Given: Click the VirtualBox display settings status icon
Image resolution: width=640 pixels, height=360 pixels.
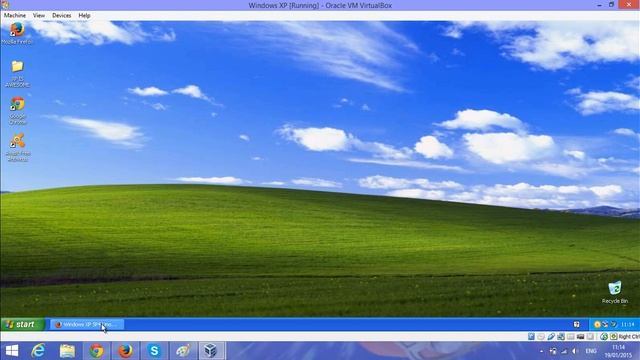Looking at the screenshot, I should [x=590, y=337].
